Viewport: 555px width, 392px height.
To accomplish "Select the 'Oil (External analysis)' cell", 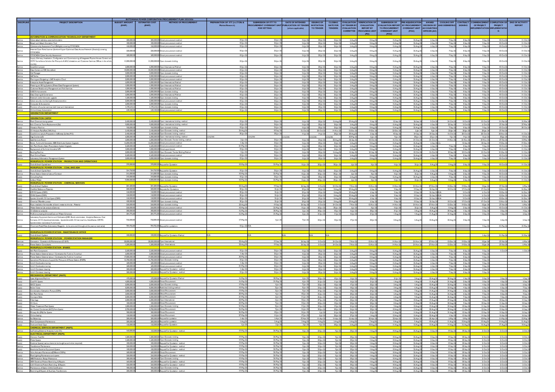I will [x=71, y=211].
